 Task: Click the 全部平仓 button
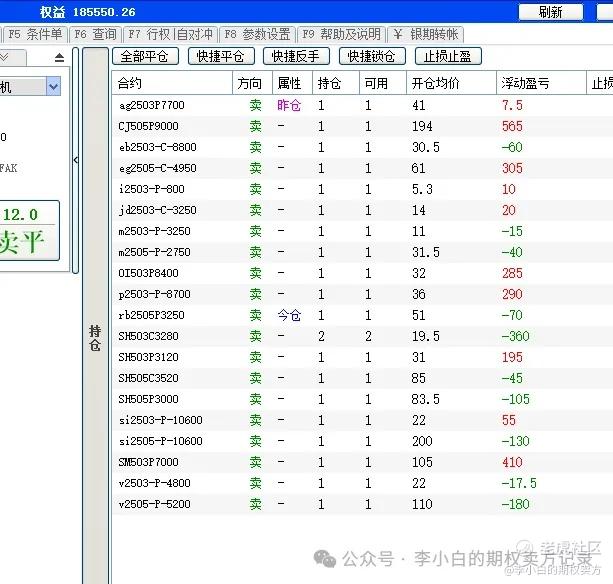tap(145, 56)
